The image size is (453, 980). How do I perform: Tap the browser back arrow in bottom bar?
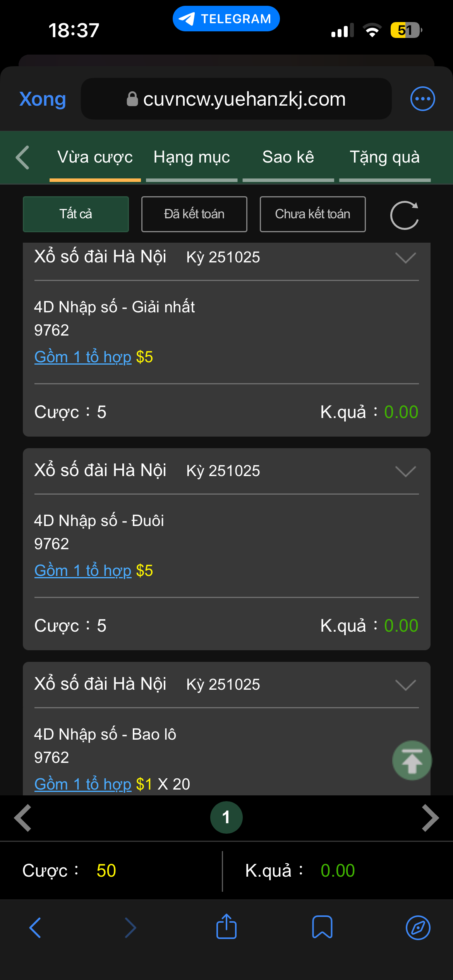click(35, 928)
